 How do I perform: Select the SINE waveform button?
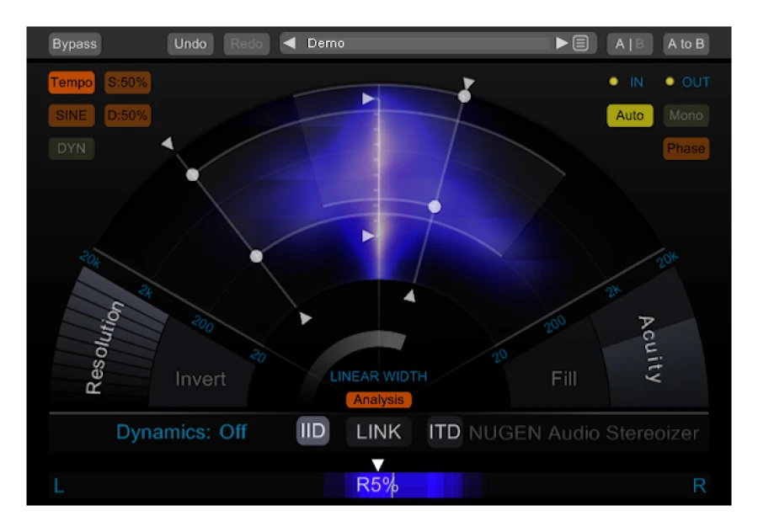(72, 115)
